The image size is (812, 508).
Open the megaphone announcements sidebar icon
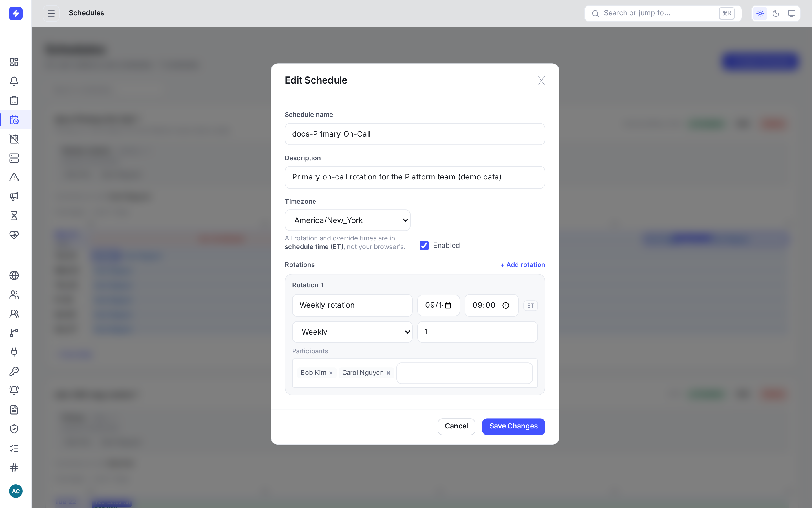tap(14, 196)
